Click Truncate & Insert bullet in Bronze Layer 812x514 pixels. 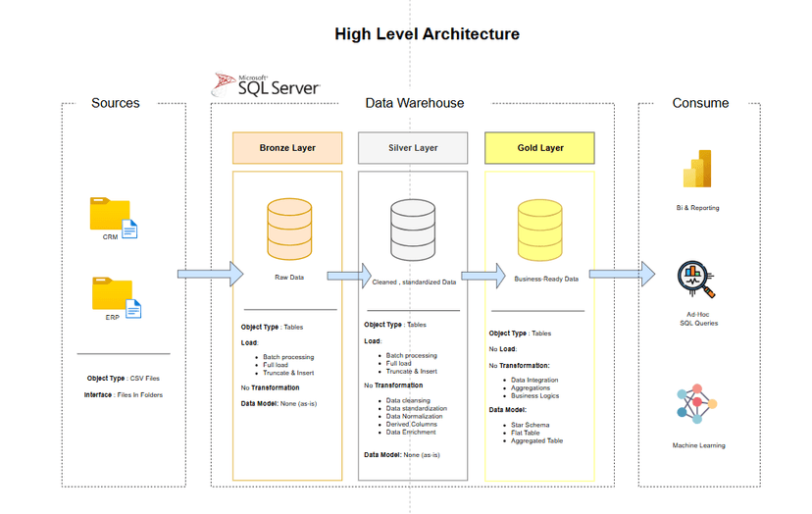coord(288,373)
